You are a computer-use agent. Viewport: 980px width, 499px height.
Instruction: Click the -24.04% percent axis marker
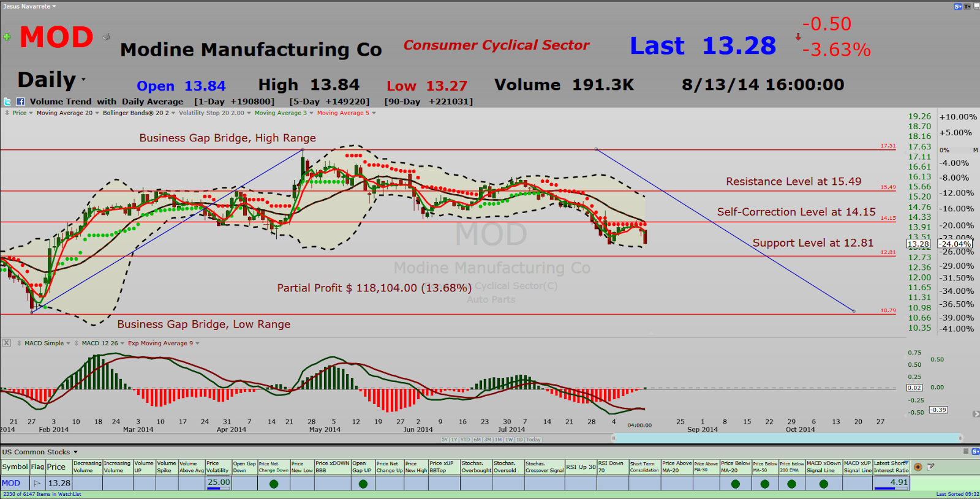pyautogui.click(x=956, y=244)
